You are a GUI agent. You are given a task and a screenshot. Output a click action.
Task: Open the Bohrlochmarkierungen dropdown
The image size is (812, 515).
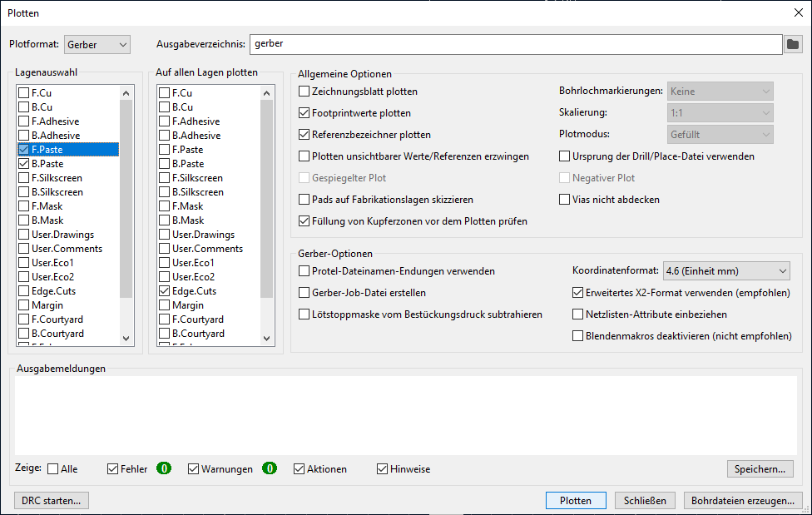tap(720, 92)
